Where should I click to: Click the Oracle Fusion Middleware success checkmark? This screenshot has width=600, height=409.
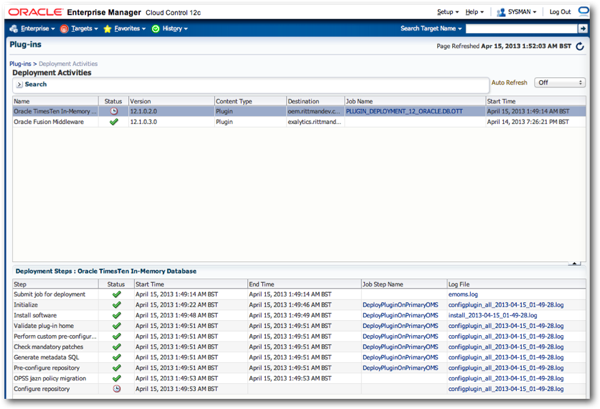click(x=114, y=122)
